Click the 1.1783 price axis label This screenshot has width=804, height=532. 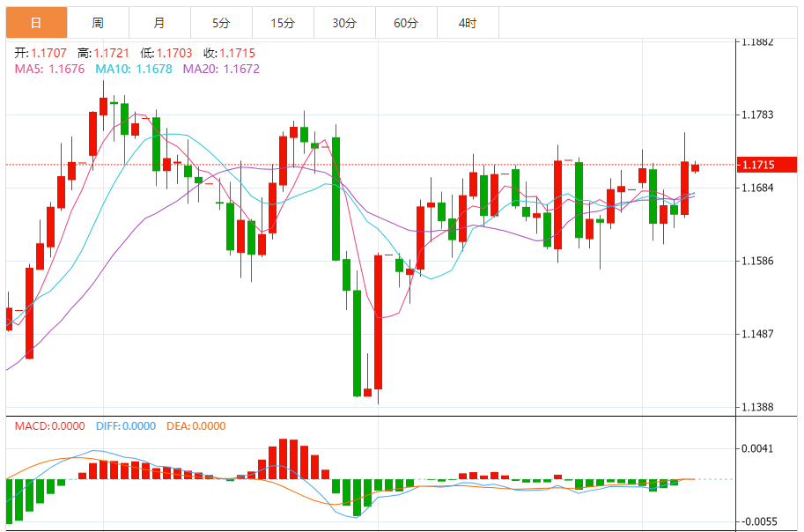point(757,115)
